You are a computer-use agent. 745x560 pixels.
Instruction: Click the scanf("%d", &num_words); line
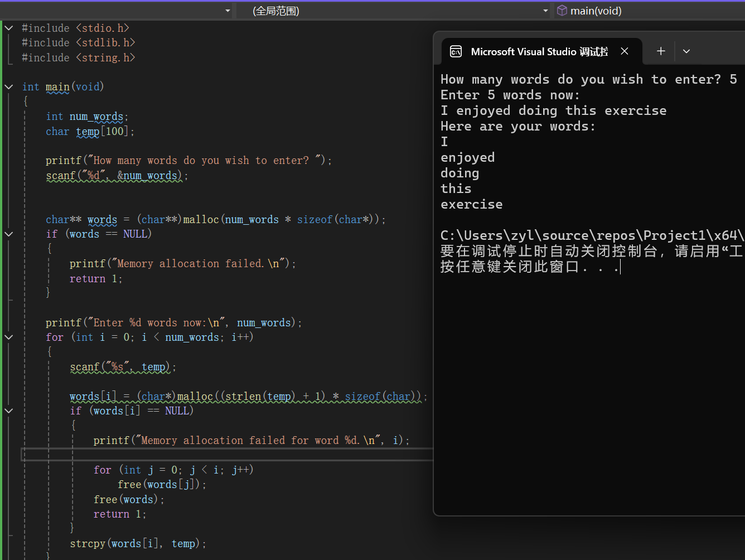(117, 176)
